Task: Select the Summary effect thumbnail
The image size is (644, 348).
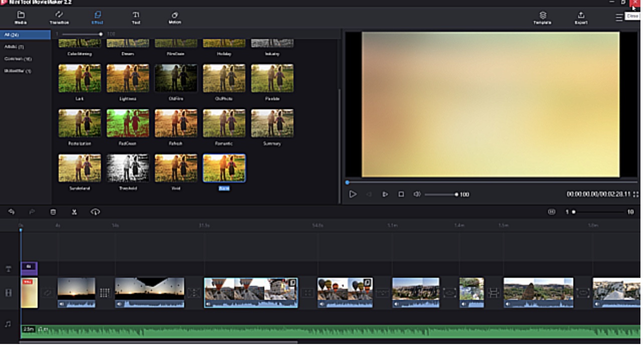Action: coord(272,123)
